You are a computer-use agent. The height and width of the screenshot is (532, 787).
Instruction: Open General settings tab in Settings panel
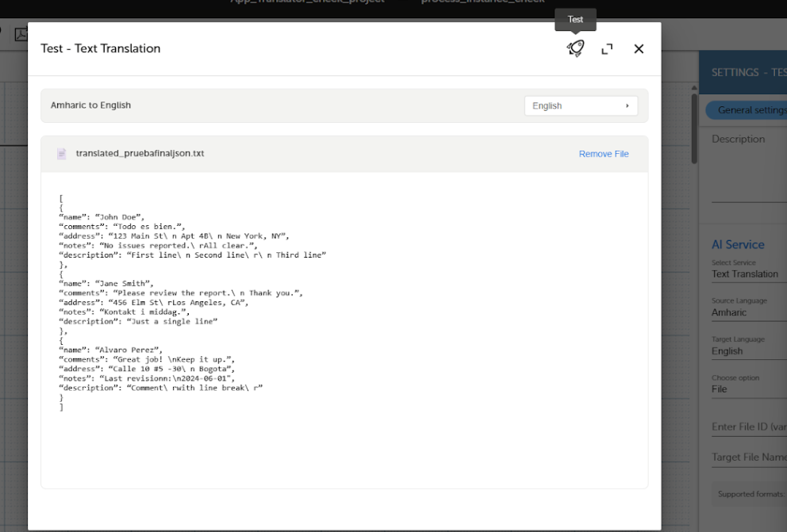(x=747, y=110)
